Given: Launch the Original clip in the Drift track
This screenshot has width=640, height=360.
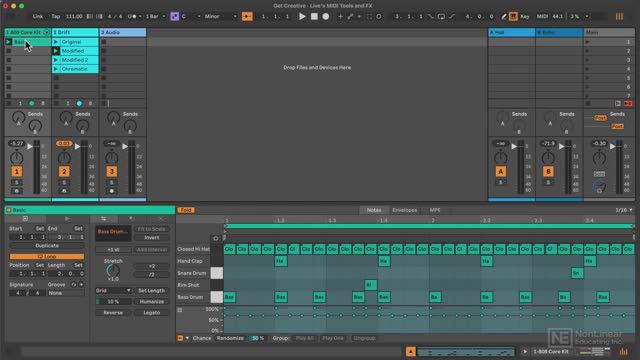Looking at the screenshot, I should tap(56, 42).
